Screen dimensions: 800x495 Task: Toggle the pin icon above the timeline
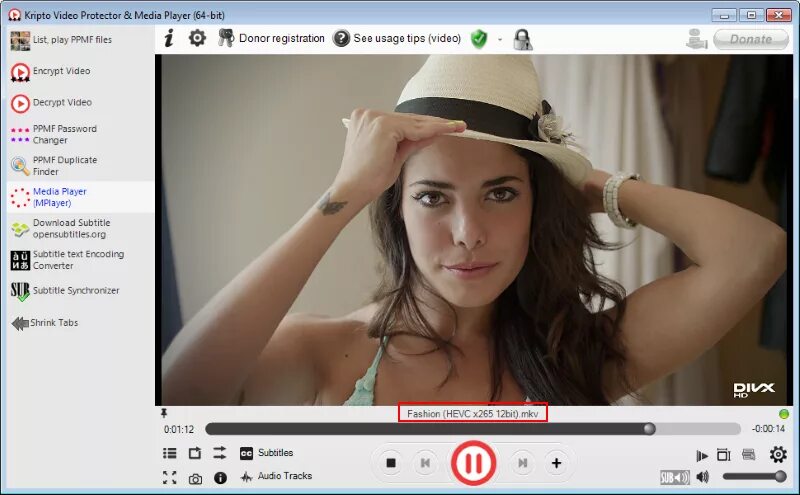[164, 412]
